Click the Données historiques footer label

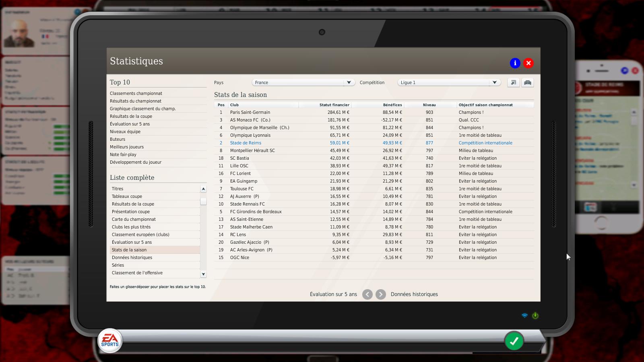click(414, 294)
